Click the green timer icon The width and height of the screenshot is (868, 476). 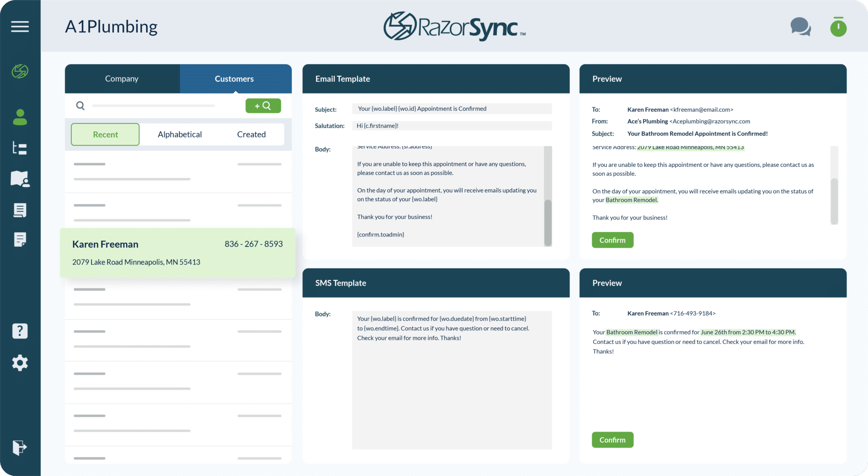tap(838, 27)
